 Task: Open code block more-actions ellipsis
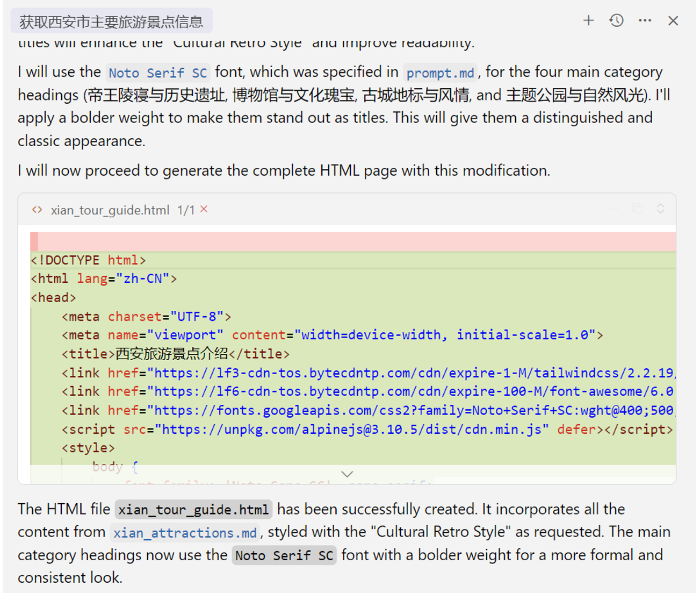pyautogui.click(x=614, y=209)
